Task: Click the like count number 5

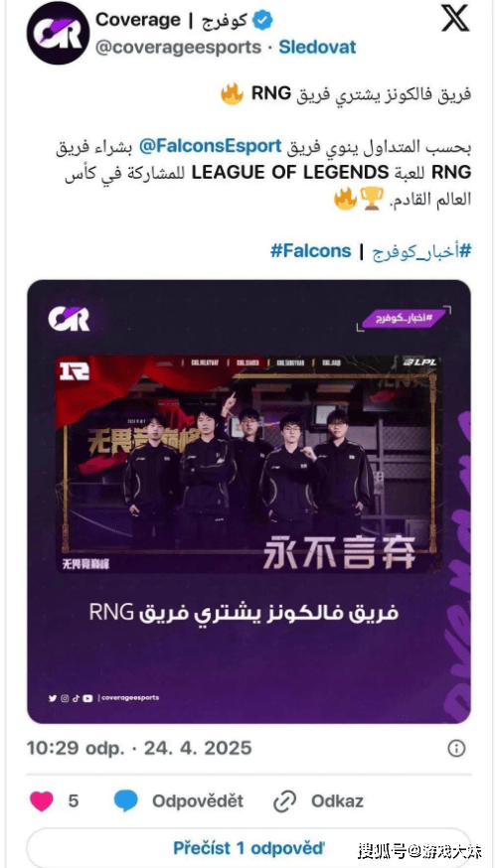Action: [74, 801]
